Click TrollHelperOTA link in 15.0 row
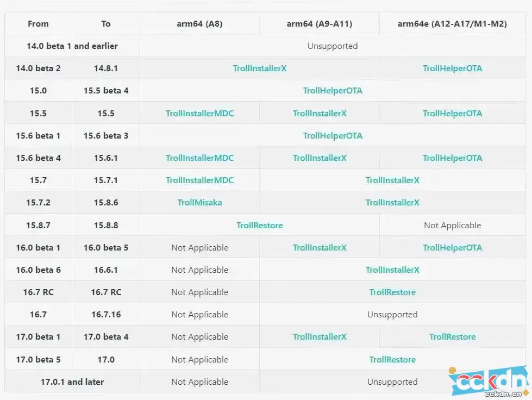 click(x=333, y=91)
